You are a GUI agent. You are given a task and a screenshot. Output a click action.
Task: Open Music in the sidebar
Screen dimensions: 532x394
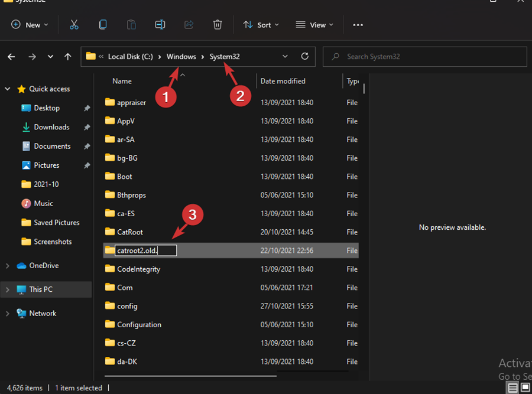point(43,203)
